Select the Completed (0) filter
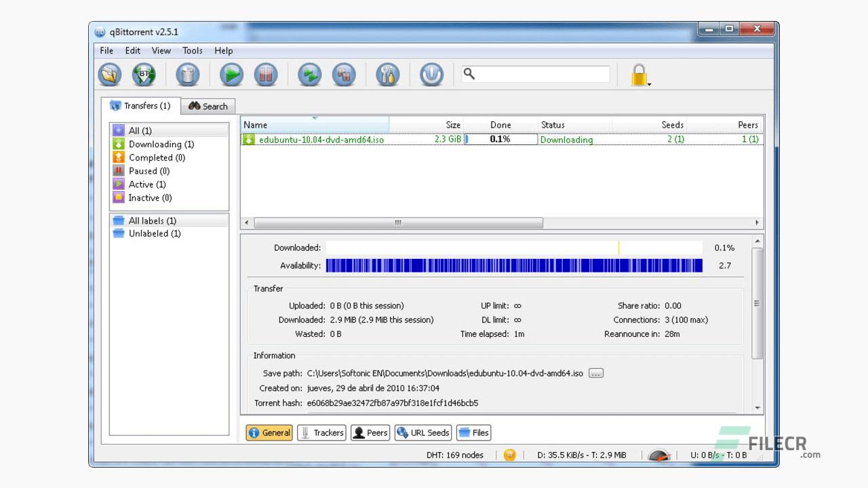Viewport: 868px width, 488px height. point(170,157)
